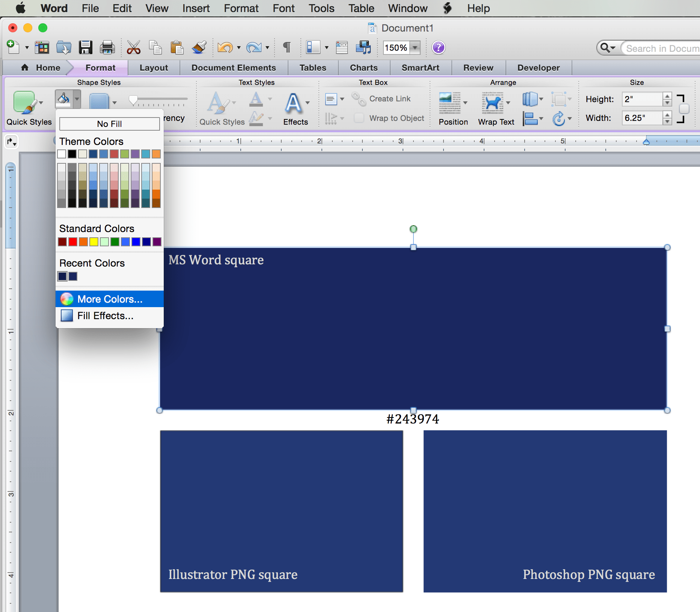Select the first recent color swatch

(x=62, y=276)
